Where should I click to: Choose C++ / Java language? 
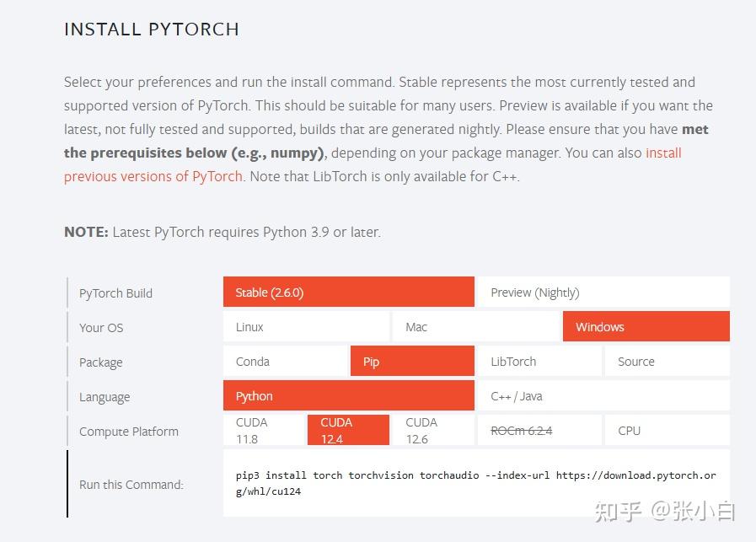[x=603, y=396]
